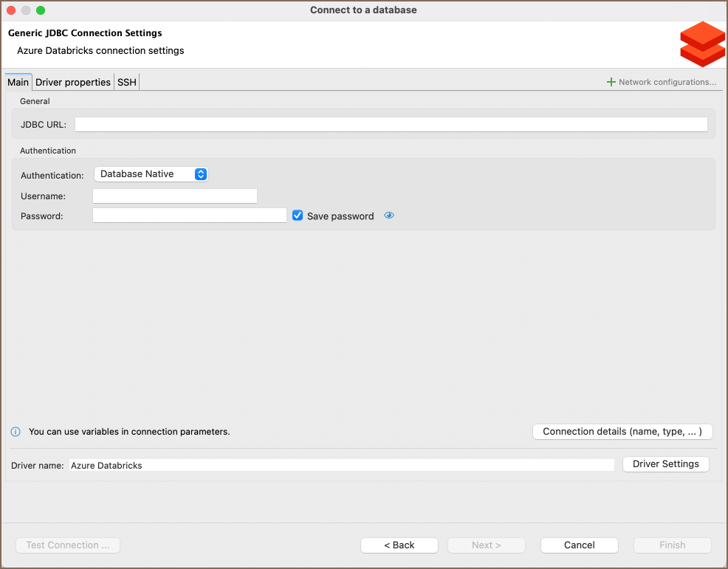
Task: Click inside the Password field
Action: tap(189, 215)
